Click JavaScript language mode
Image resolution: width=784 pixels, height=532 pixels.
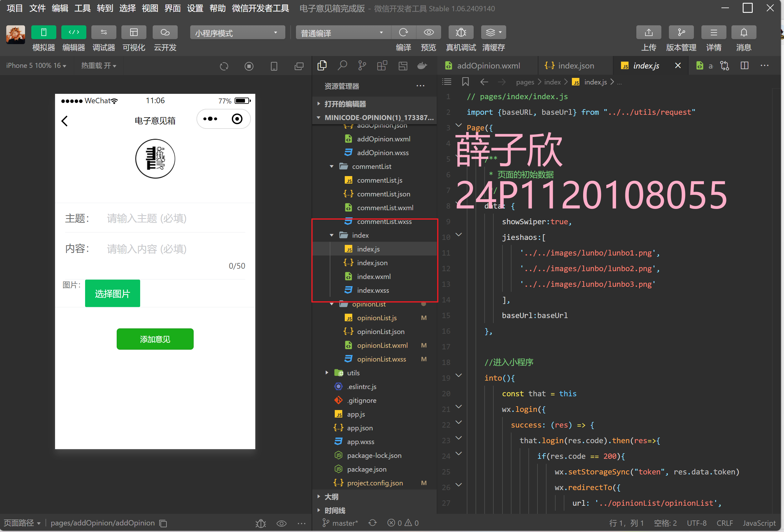point(759,523)
